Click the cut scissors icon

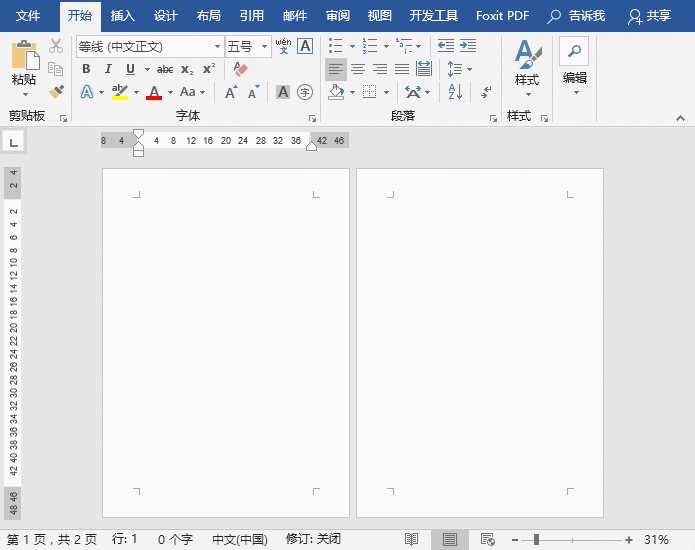[56, 46]
